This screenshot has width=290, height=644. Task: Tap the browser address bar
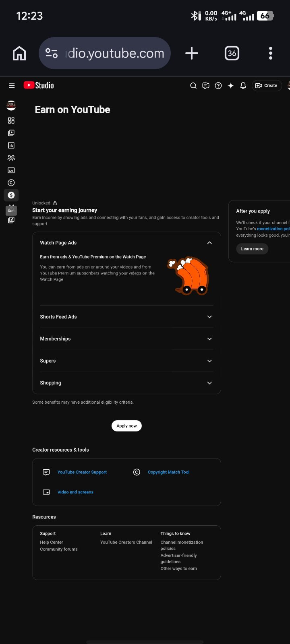click(105, 53)
